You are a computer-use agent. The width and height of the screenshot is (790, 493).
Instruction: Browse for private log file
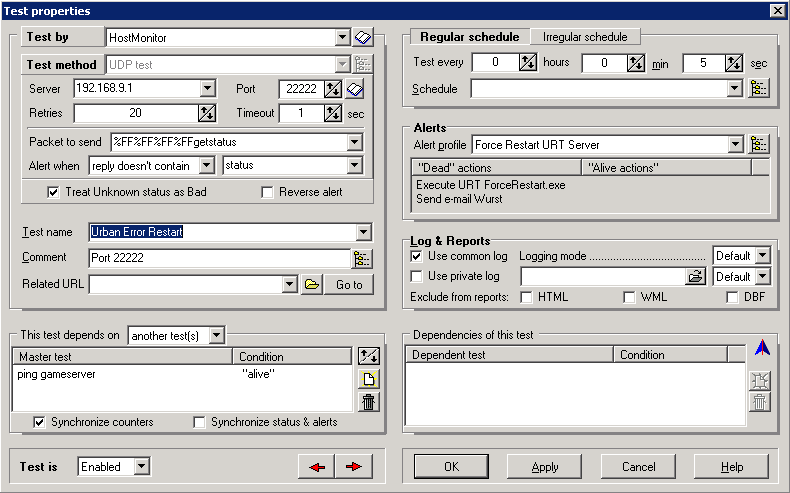coord(696,276)
